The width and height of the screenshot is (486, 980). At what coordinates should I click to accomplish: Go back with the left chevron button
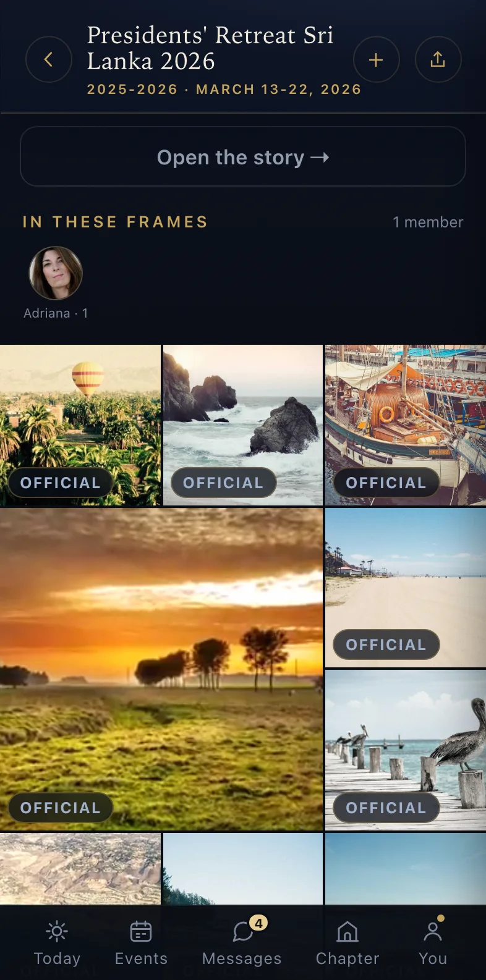49,59
